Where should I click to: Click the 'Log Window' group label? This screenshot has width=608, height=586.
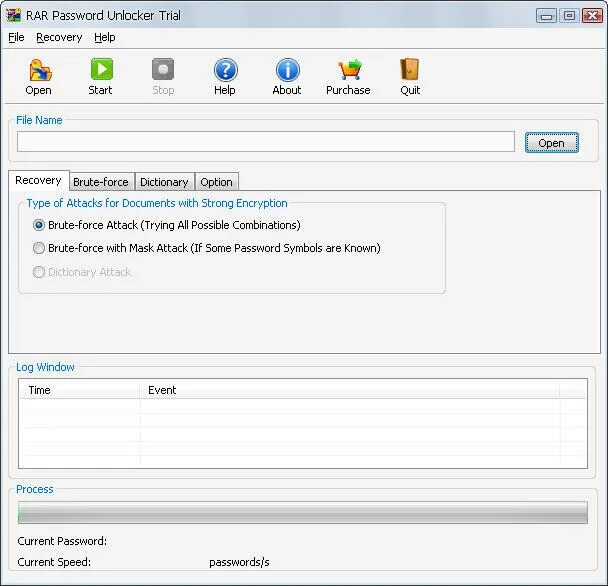click(x=45, y=367)
